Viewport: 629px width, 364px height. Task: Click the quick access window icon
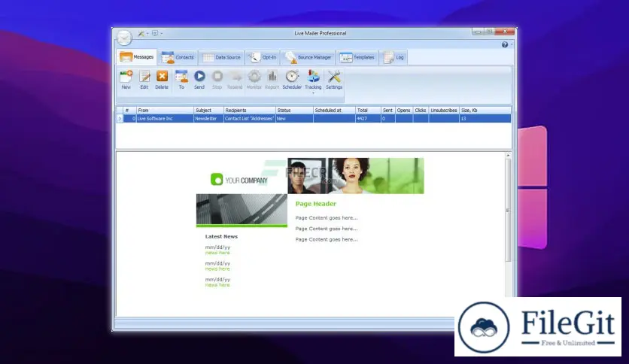click(155, 33)
